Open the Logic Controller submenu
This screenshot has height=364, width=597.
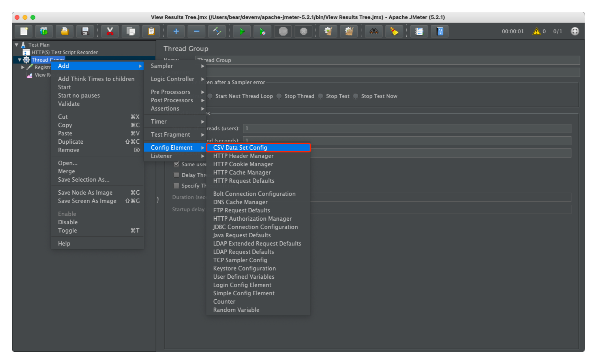click(x=175, y=79)
